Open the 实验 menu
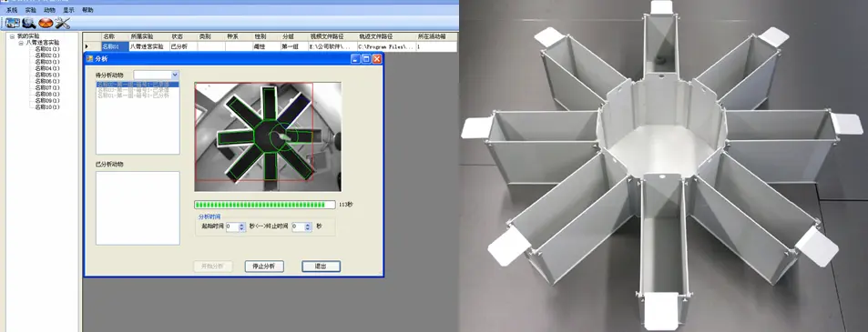Viewport: 868px width, 332px height. click(31, 10)
